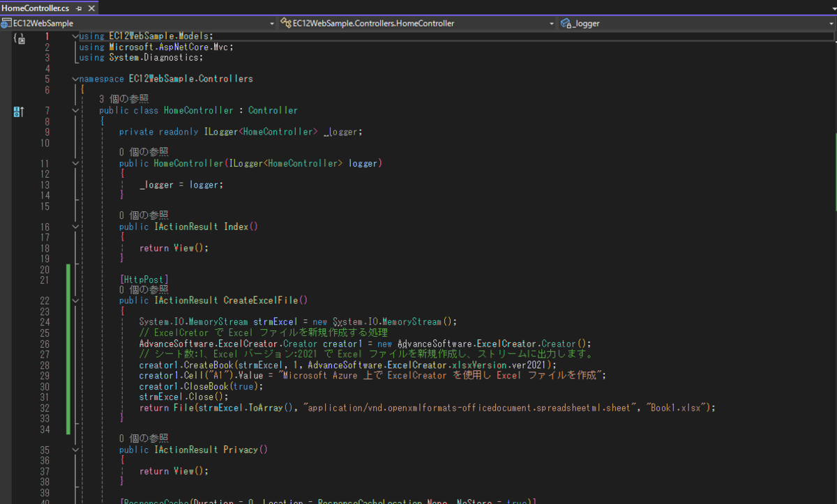
Task: Click the "_logger = logger;" statement
Action: 181,185
